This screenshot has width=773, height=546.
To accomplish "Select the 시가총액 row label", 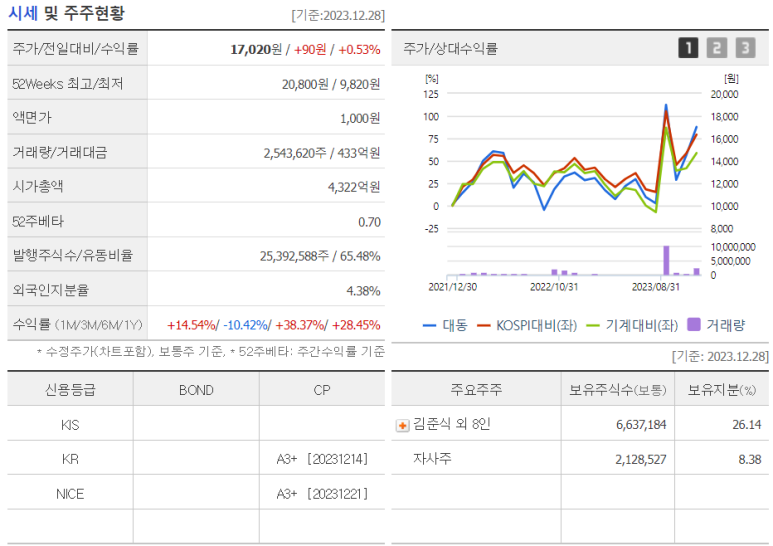I will coord(38,186).
